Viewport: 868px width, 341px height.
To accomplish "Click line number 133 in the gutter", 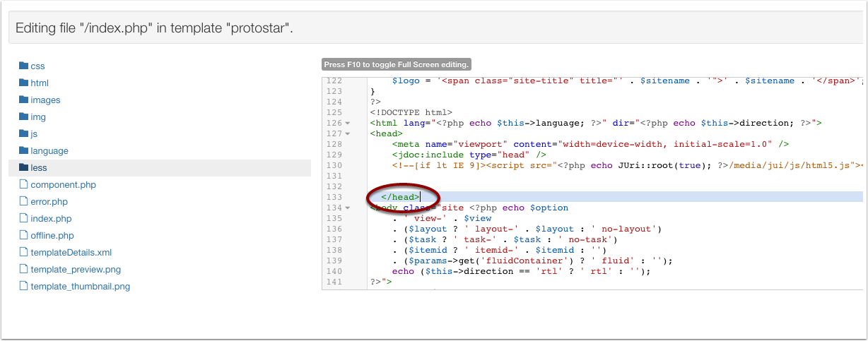I will click(334, 197).
